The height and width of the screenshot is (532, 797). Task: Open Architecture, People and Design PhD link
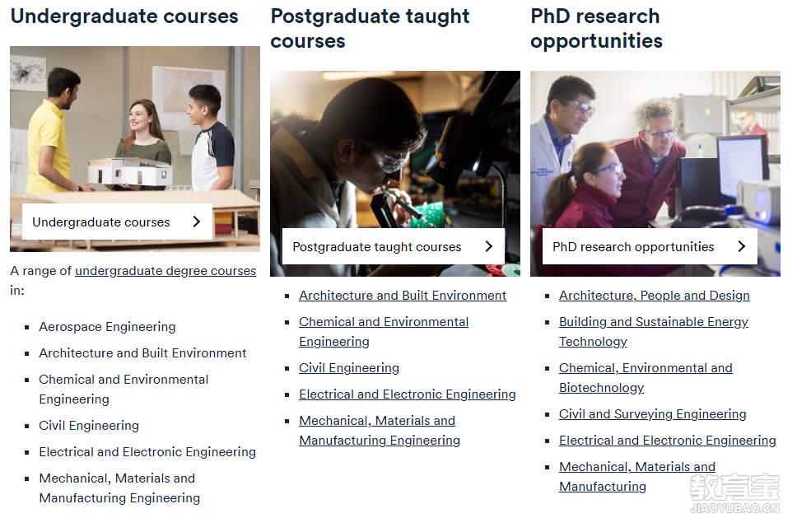pyautogui.click(x=655, y=296)
